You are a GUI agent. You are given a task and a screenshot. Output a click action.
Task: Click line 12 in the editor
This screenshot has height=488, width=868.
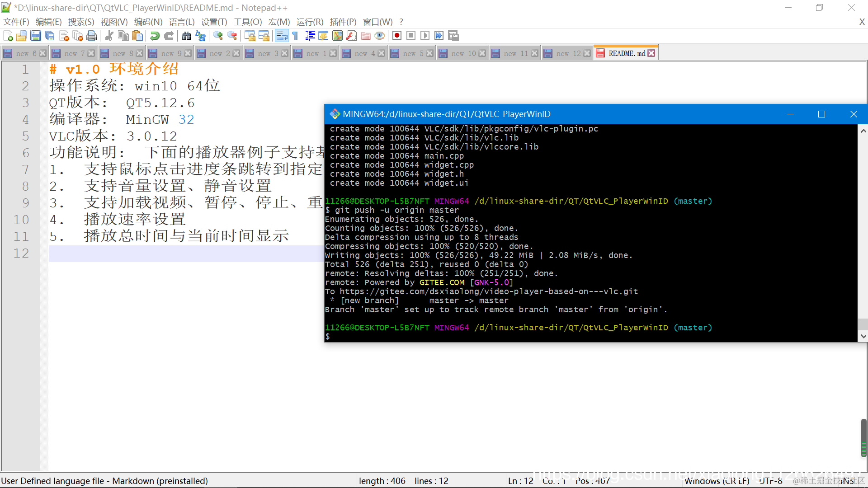click(181, 253)
